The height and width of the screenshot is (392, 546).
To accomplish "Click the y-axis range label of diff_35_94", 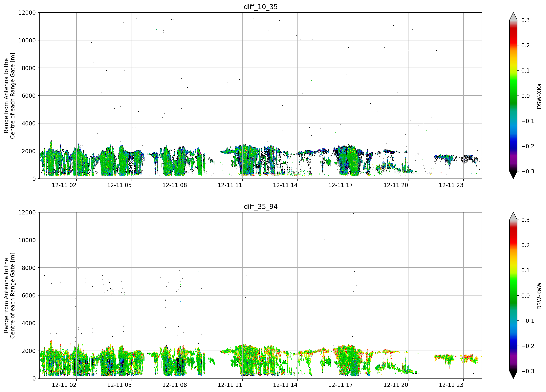I will click(x=9, y=295).
